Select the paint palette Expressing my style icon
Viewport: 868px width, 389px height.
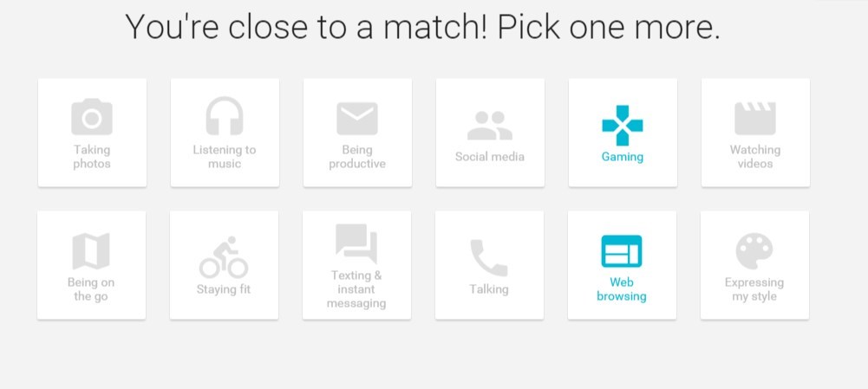(754, 251)
